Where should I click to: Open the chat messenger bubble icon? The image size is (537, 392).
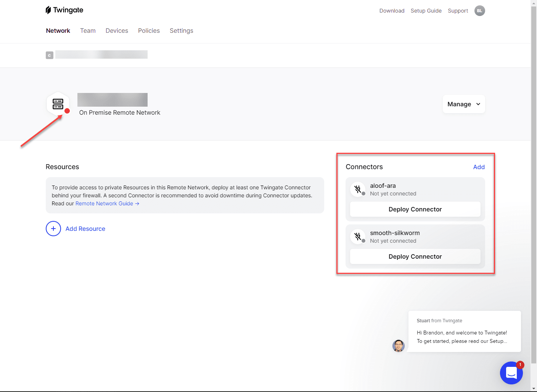click(x=511, y=373)
